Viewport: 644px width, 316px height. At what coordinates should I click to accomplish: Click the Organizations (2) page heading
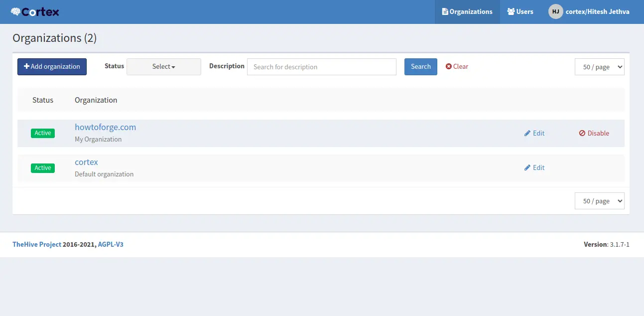coord(55,38)
